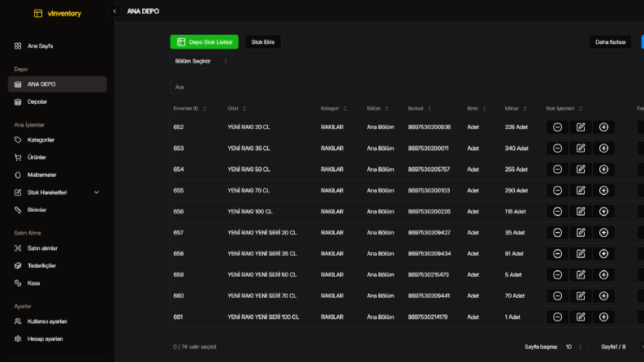The image size is (644, 362).
Task: Expand the Stok Hareketleri submenu chevron
Action: [97, 192]
